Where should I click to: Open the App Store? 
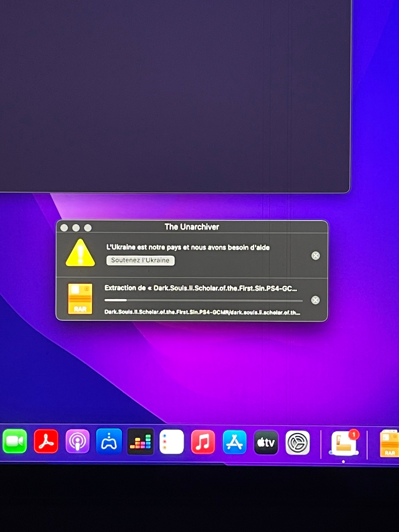click(234, 442)
